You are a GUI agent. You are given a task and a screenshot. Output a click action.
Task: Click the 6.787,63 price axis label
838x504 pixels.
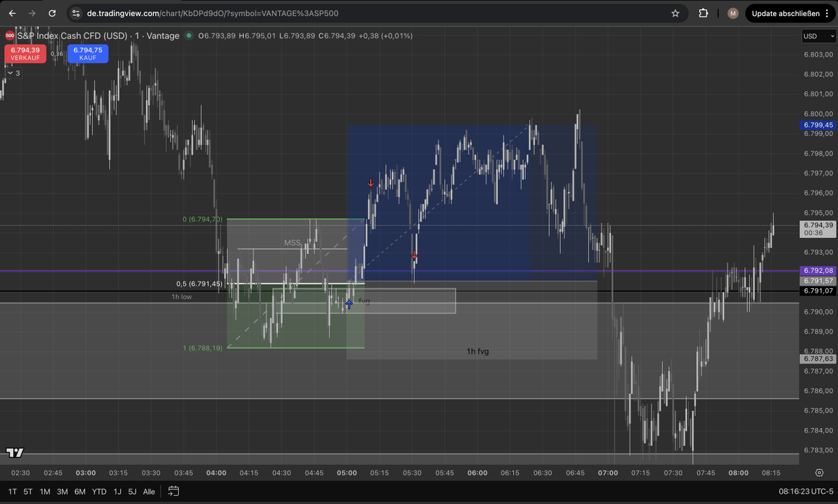pos(818,359)
